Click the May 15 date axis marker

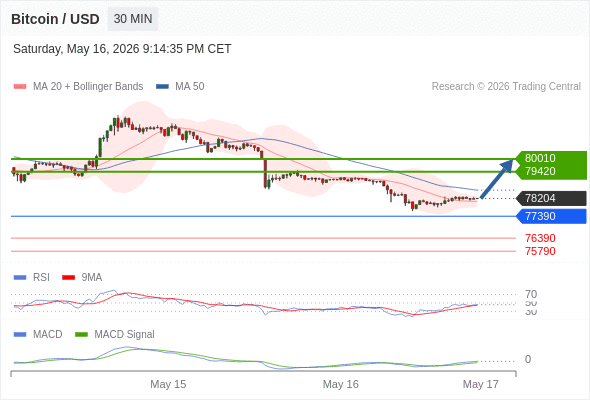pos(168,384)
